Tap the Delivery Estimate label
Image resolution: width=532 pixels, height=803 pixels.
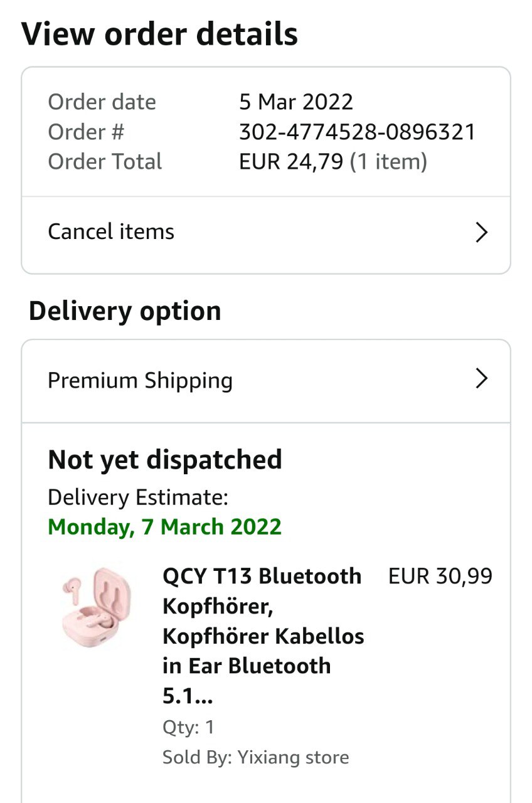click(138, 497)
